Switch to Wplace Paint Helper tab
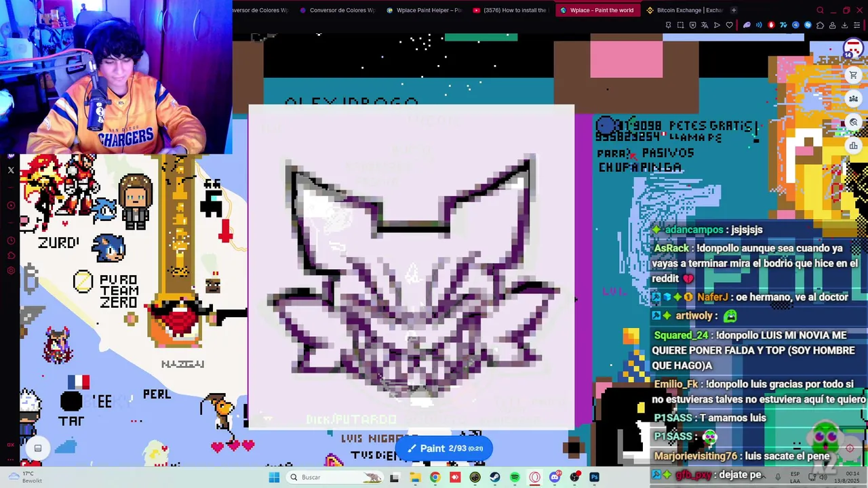868x488 pixels. 424,10
